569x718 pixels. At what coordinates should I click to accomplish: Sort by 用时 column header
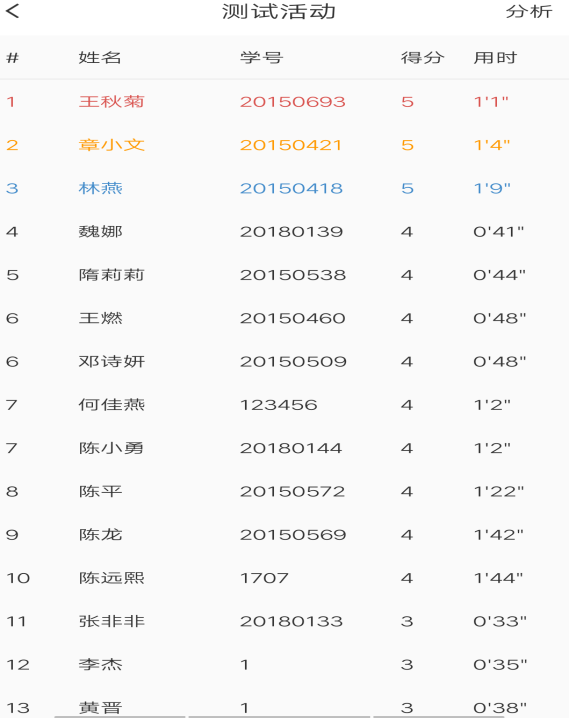(495, 58)
